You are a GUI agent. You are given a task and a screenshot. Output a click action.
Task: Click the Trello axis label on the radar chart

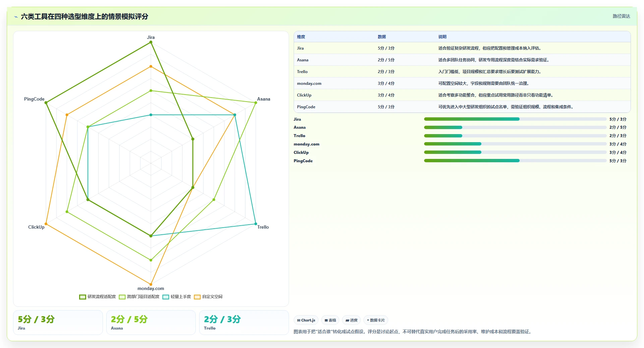pos(263,227)
